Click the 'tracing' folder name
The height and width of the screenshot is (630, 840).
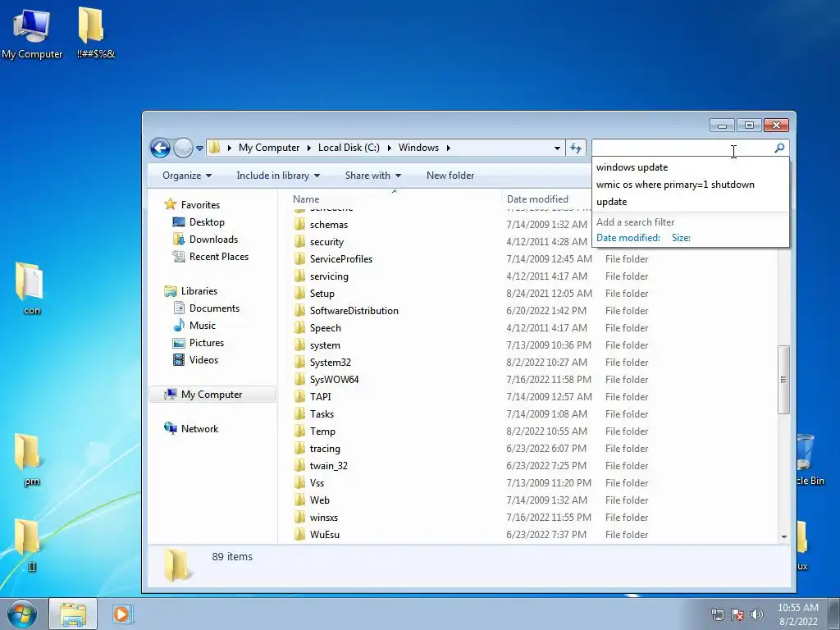click(x=325, y=449)
